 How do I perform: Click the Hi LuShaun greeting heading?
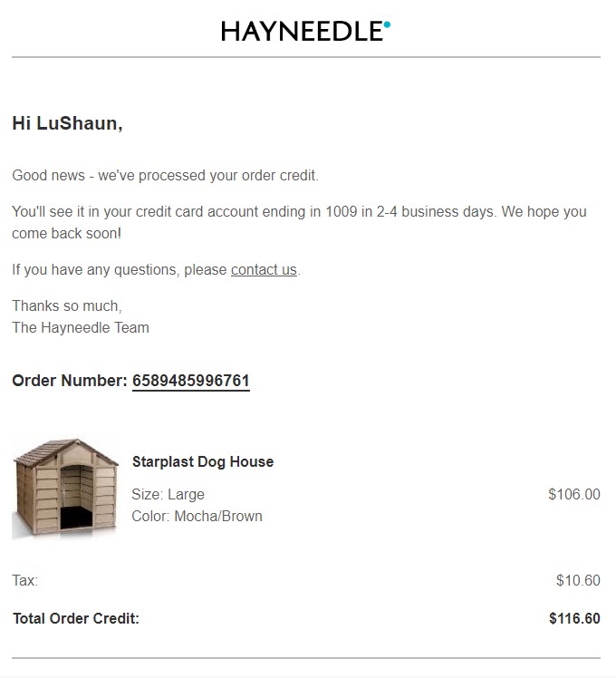(x=67, y=123)
